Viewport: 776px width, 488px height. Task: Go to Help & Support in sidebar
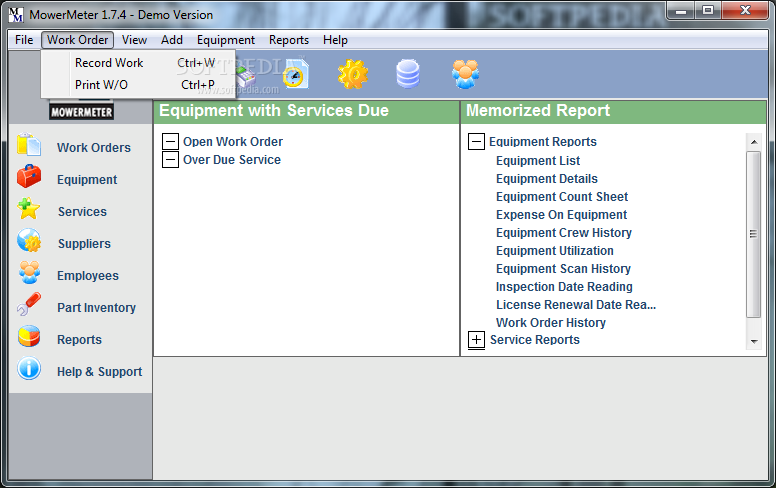click(x=99, y=372)
